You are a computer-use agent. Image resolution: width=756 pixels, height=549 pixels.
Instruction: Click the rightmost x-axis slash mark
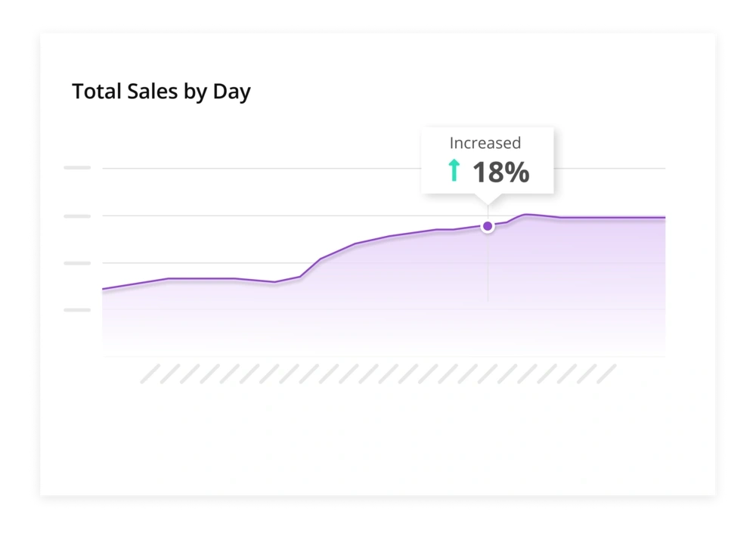[x=606, y=374]
